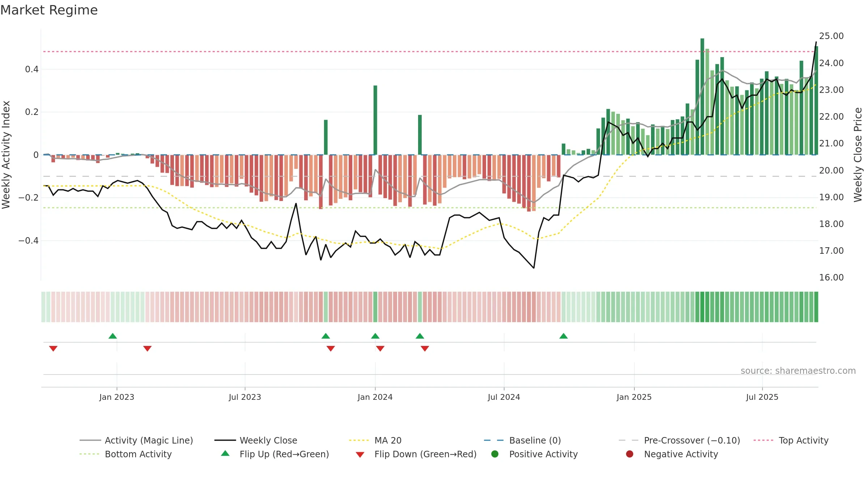Image resolution: width=868 pixels, height=488 pixels.
Task: Click the Market Regime chart title
Action: coord(49,10)
